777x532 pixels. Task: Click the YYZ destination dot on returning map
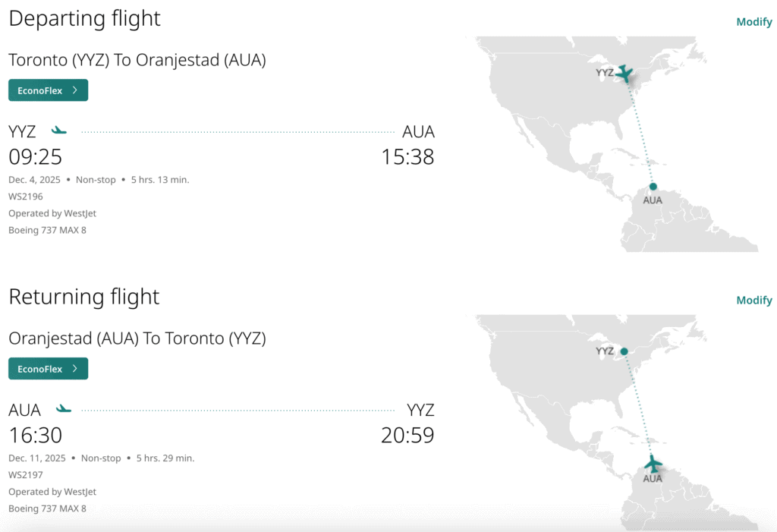(x=624, y=351)
